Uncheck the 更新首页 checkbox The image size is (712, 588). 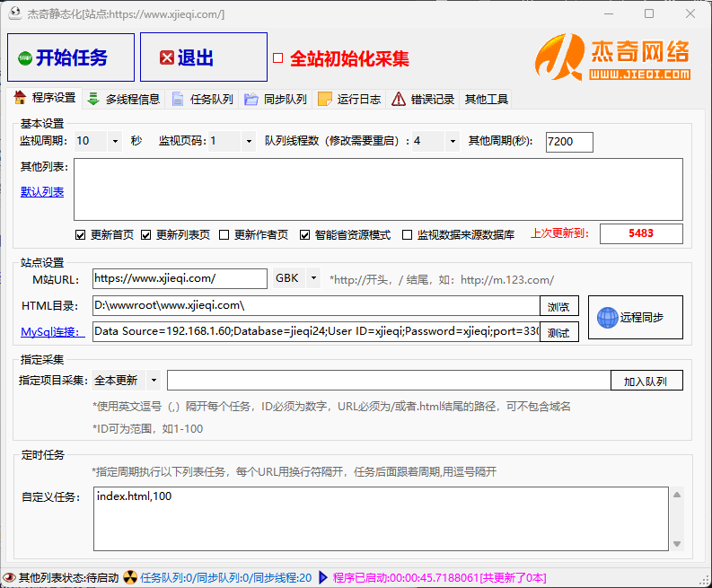pyautogui.click(x=82, y=235)
